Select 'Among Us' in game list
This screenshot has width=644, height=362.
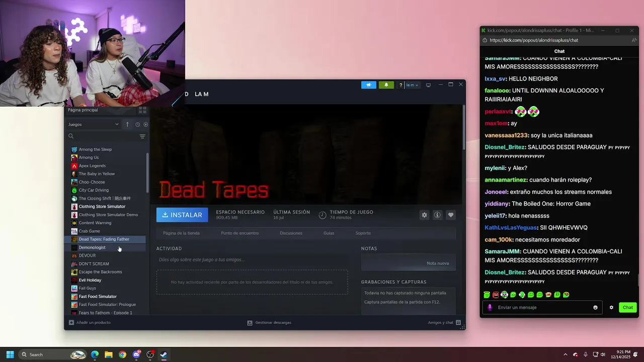[89, 157]
